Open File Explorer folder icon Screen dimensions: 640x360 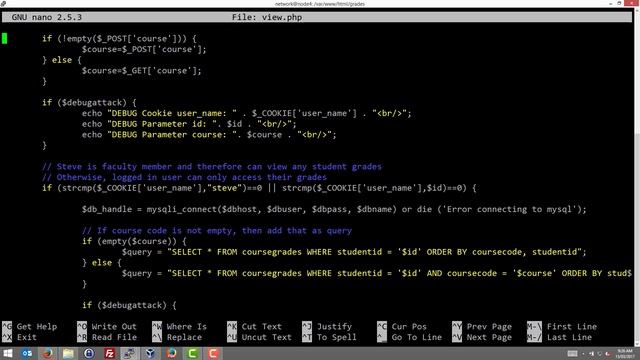[69, 353]
